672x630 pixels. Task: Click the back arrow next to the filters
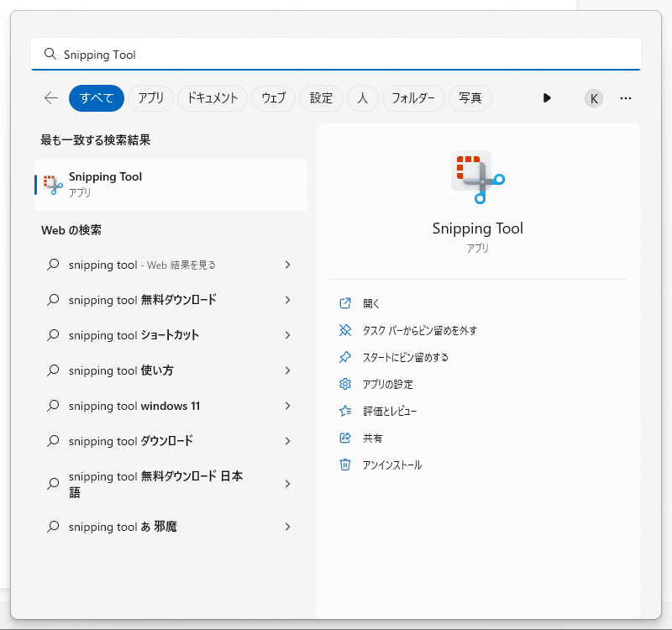[50, 98]
